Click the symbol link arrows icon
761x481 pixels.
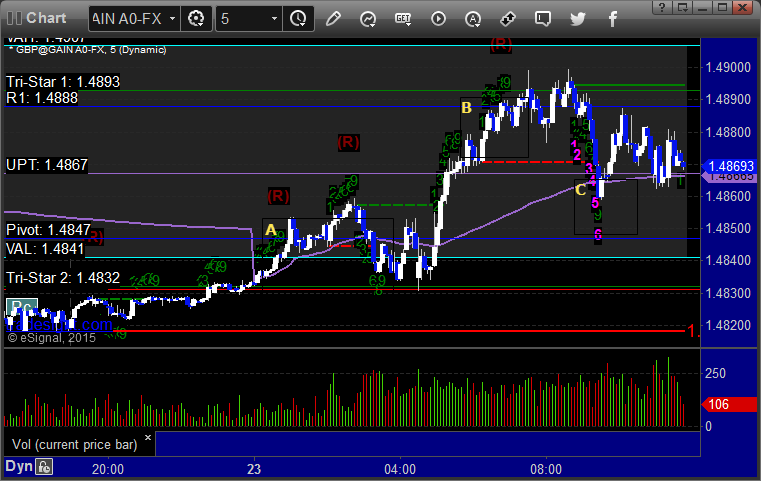[508, 19]
